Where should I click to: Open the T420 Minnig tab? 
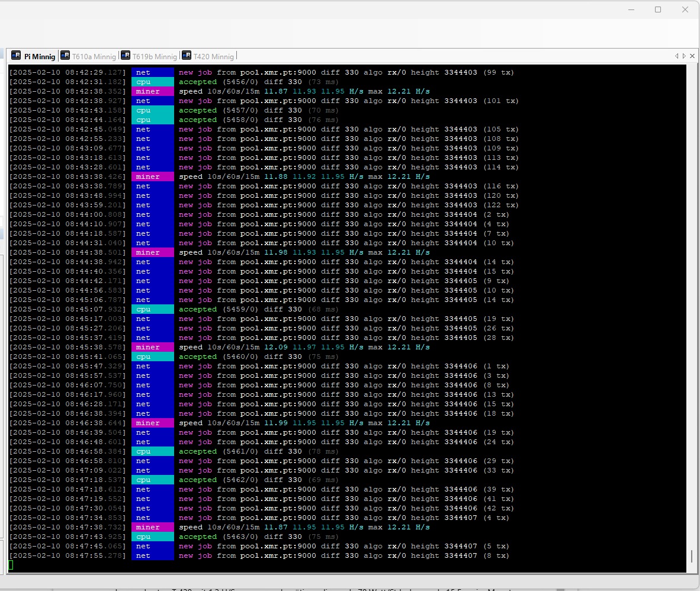208,56
